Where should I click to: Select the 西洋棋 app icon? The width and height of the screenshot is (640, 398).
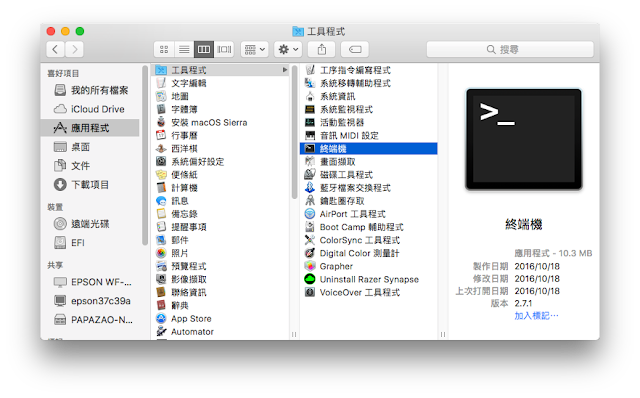tap(161, 149)
